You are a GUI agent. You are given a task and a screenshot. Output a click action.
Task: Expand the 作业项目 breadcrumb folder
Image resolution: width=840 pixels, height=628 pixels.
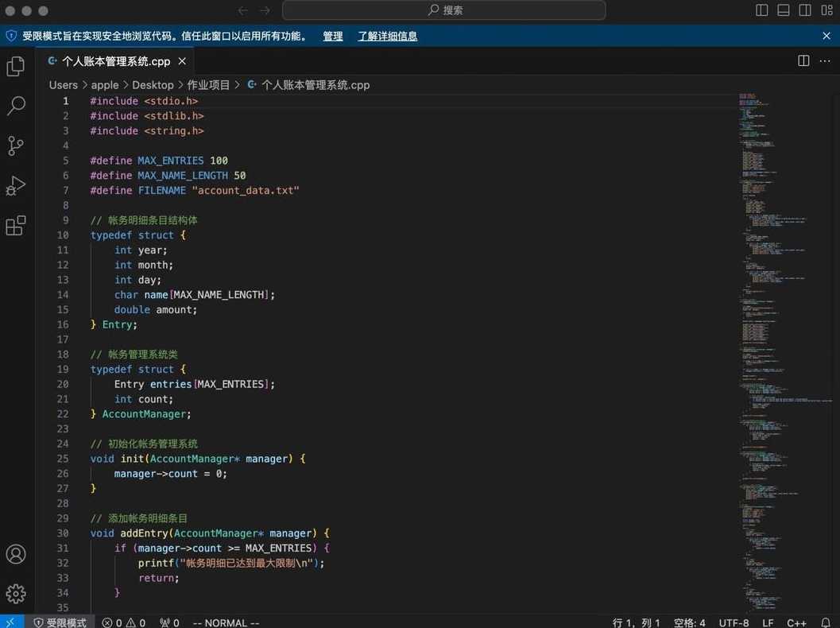click(x=208, y=85)
